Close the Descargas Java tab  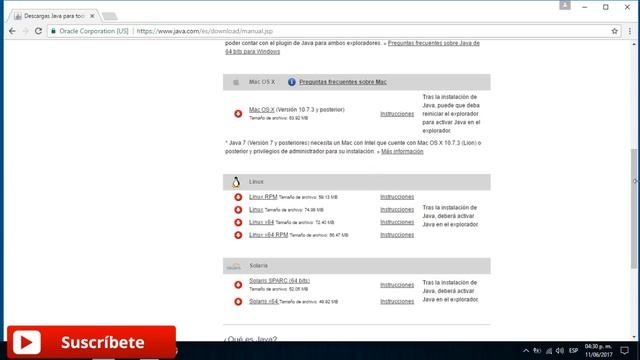(92, 16)
